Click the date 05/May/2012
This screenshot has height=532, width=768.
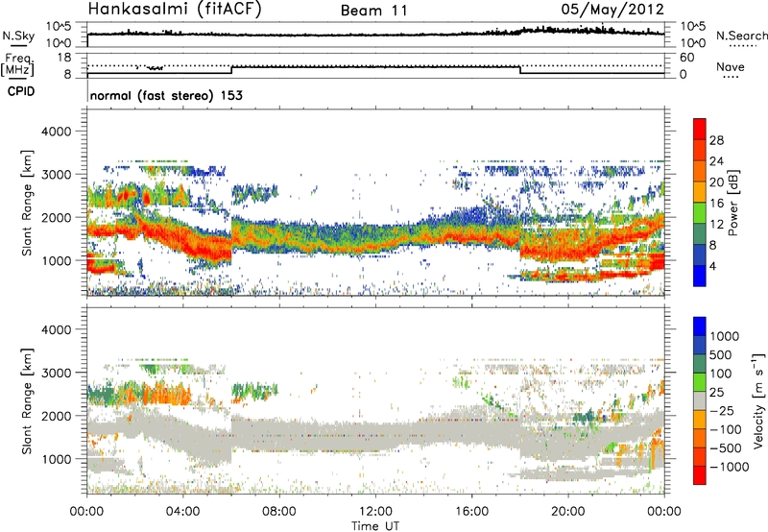(612, 10)
